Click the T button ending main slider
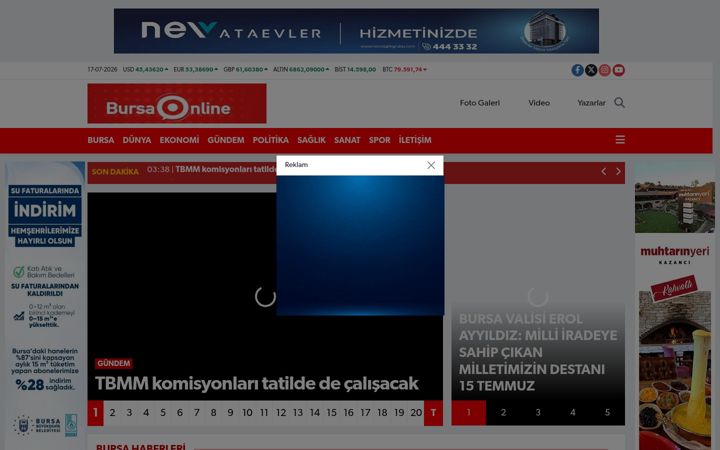Screen dimensions: 720x450 click(433, 413)
